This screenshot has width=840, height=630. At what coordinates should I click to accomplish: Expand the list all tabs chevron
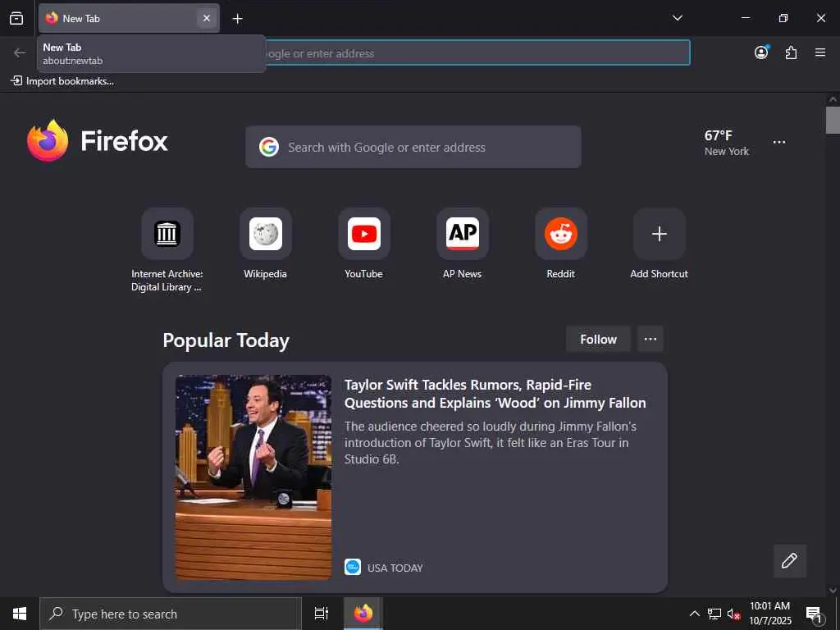coord(677,18)
